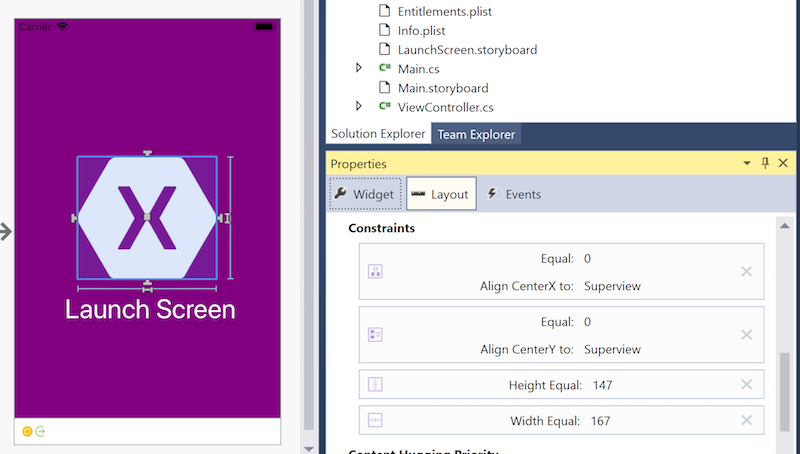Click the yellow view controller icon

point(28,432)
